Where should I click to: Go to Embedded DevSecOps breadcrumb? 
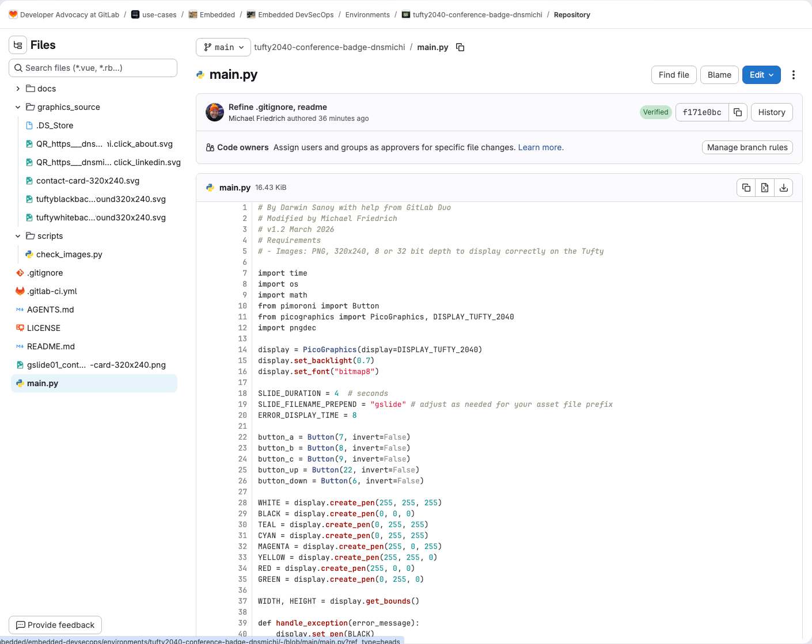[295, 15]
